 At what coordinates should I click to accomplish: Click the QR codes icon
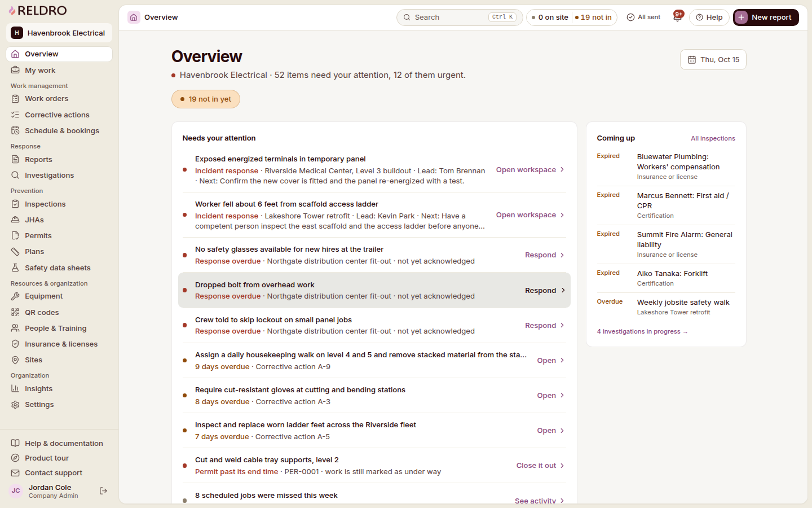coord(15,312)
